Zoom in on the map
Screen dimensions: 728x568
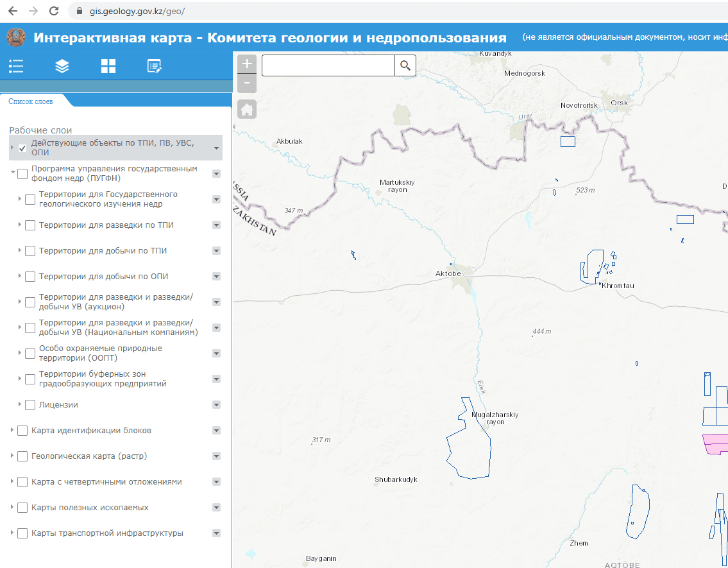click(x=247, y=64)
